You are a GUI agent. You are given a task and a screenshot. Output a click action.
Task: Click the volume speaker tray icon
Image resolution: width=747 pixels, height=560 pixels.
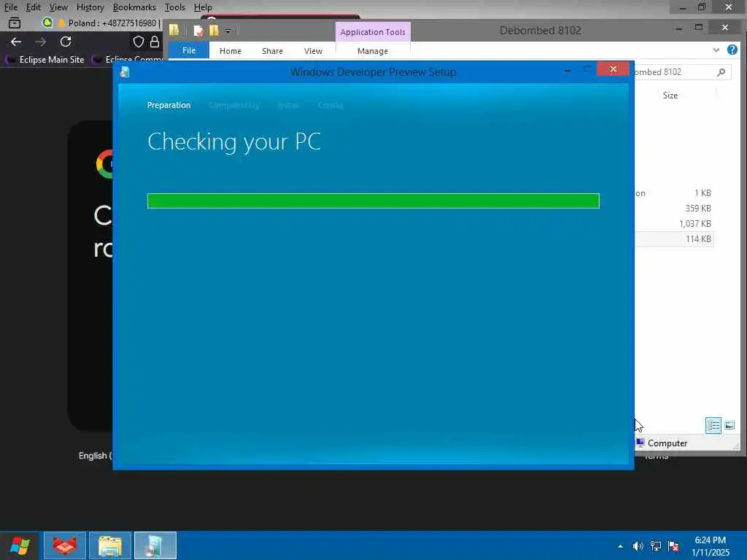pos(638,546)
